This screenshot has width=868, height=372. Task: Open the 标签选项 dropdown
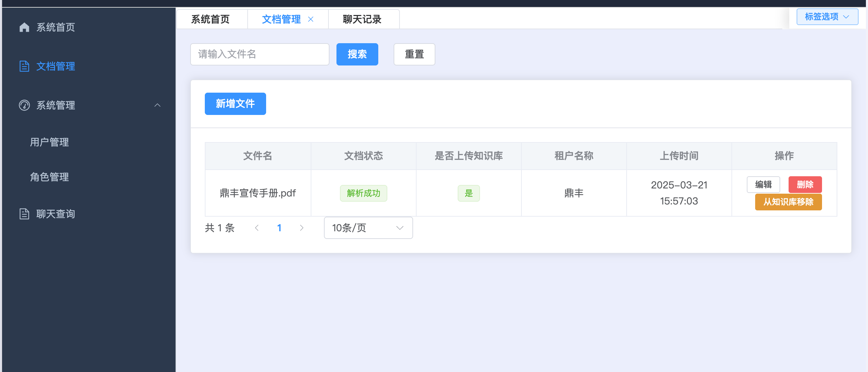827,16
